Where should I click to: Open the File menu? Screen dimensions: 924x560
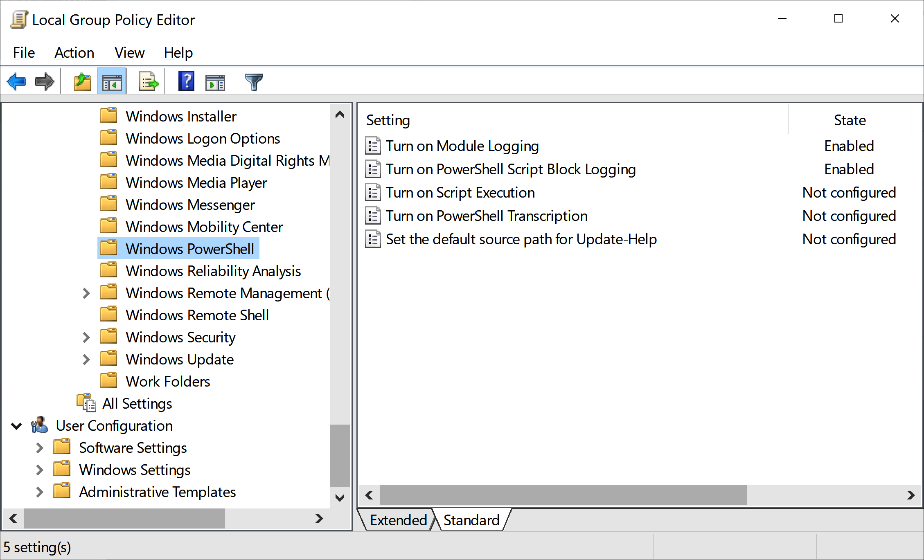tap(24, 53)
